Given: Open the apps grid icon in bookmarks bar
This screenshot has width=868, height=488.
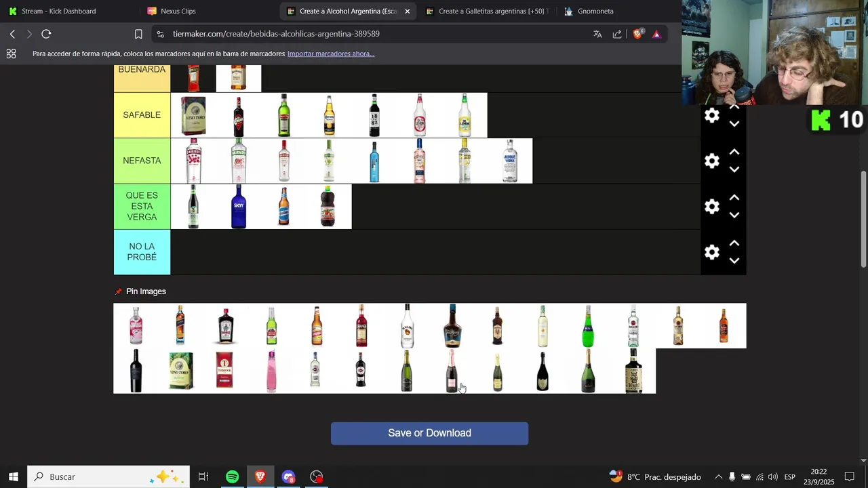Looking at the screenshot, I should point(11,54).
